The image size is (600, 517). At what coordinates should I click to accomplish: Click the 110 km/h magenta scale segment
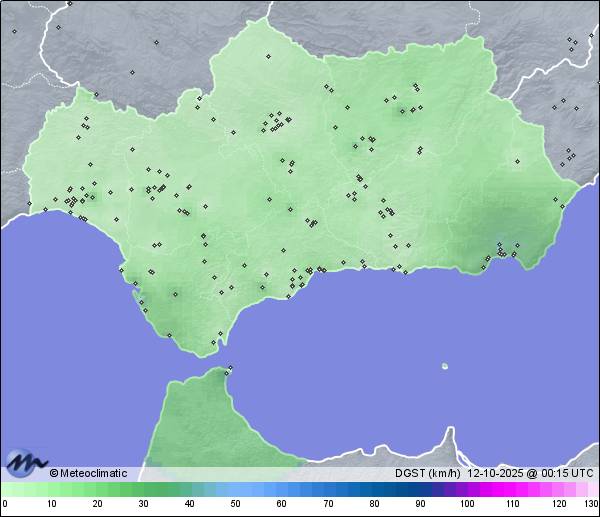tap(512, 490)
